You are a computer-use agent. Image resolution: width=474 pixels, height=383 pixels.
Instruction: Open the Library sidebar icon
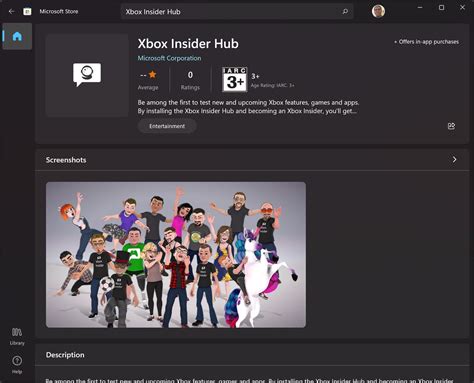[x=17, y=336]
